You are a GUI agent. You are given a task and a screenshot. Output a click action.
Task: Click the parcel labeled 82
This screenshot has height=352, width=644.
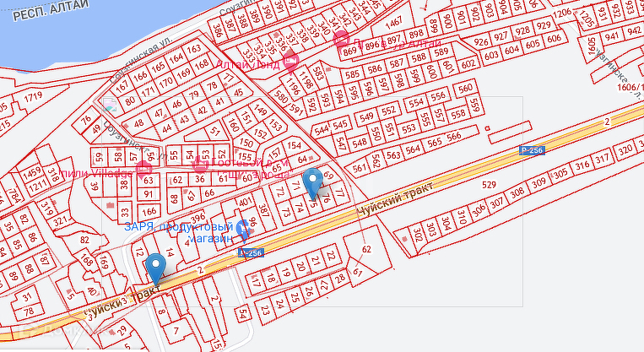coord(84,240)
